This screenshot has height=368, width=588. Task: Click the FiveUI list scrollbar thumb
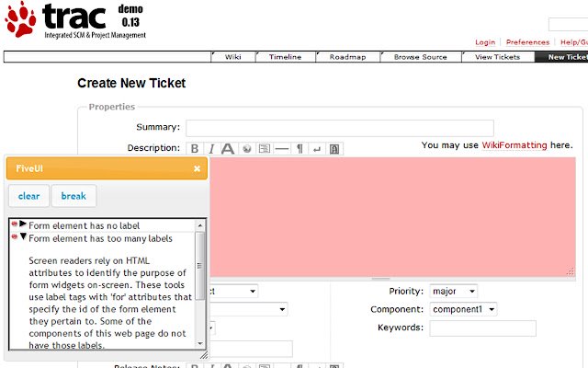click(x=200, y=266)
